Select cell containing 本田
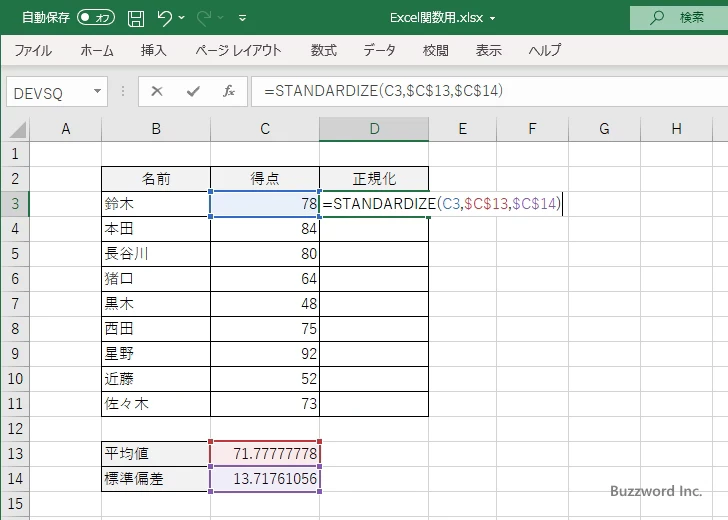 point(156,229)
